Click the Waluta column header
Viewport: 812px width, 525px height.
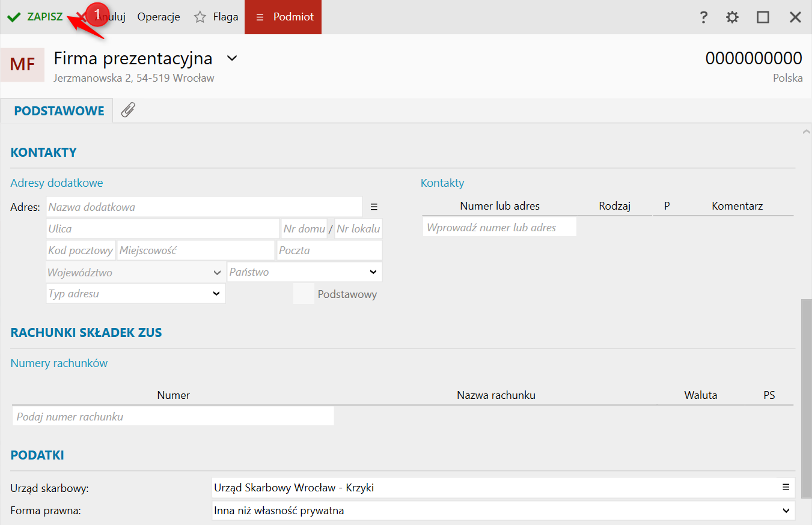(700, 395)
